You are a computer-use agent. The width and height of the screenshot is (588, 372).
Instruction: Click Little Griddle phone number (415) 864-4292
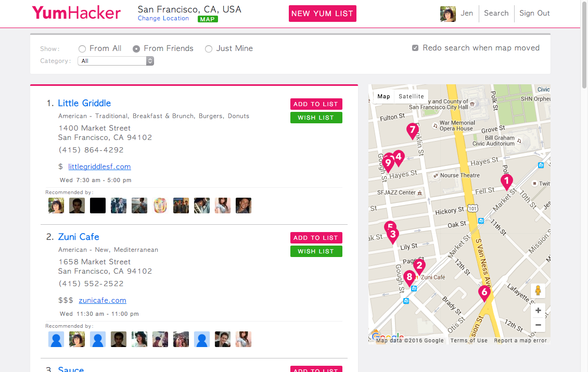click(x=91, y=150)
